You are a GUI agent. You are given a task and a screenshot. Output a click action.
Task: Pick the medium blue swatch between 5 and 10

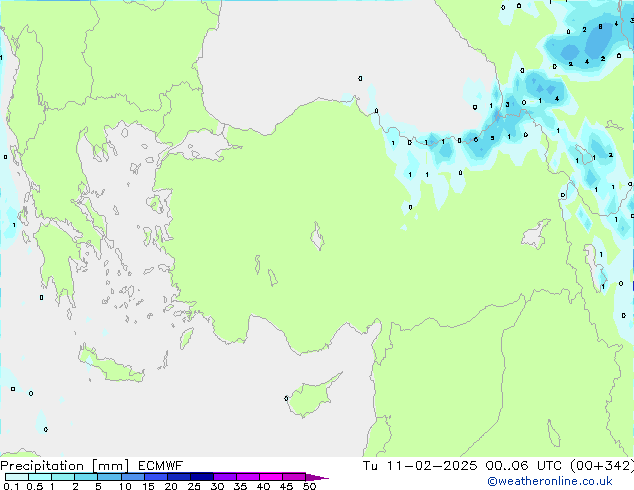(x=110, y=477)
